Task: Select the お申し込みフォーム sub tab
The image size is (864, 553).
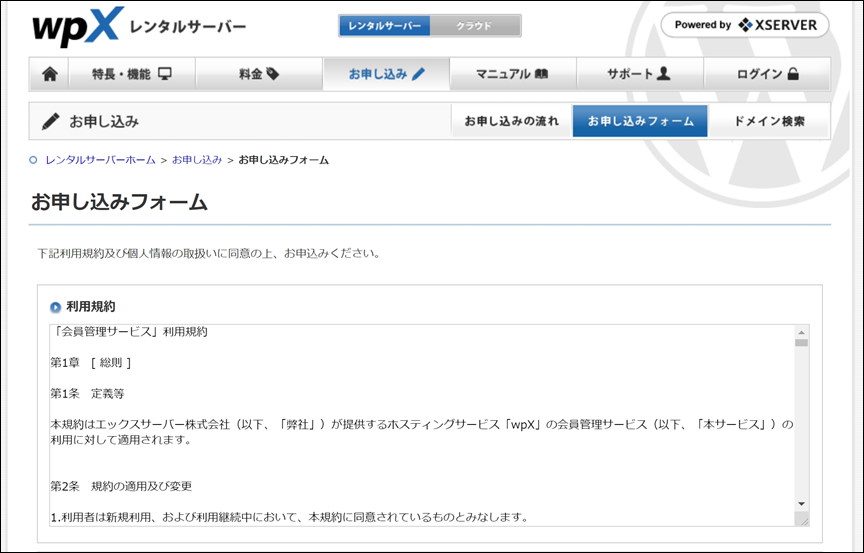Action: pyautogui.click(x=640, y=121)
